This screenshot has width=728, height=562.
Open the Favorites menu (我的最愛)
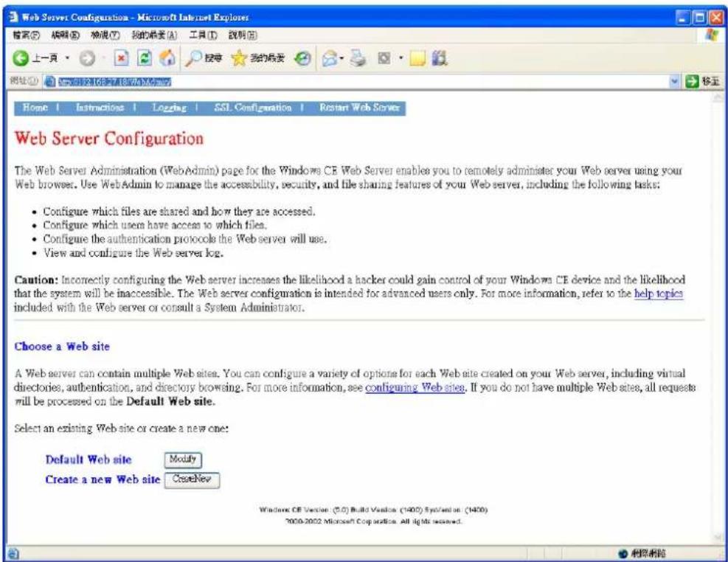click(154, 35)
